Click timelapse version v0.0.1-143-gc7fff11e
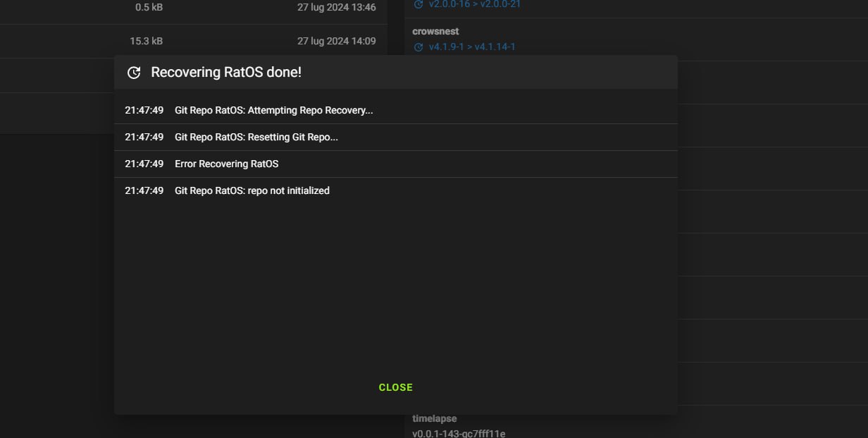This screenshot has width=868, height=438. [459, 433]
